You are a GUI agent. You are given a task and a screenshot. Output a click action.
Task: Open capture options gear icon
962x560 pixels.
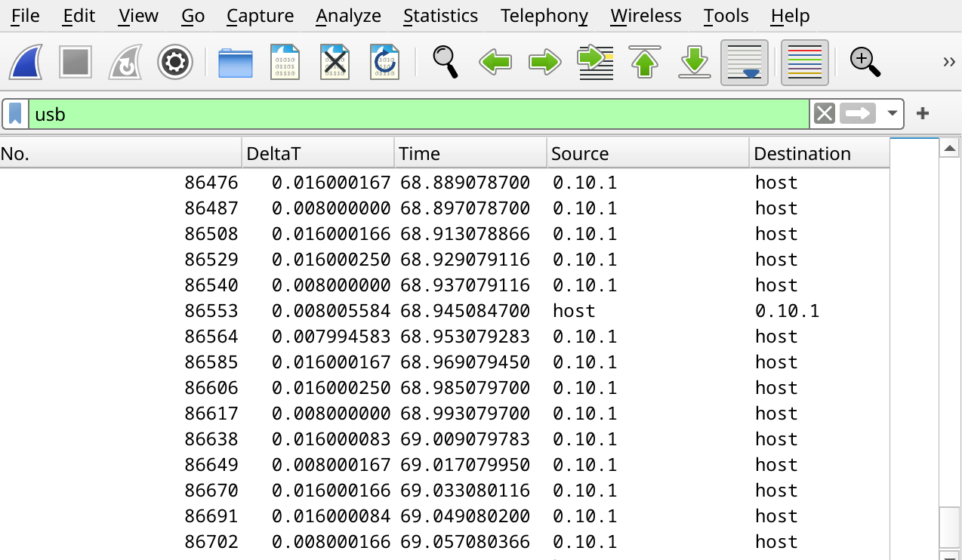point(175,63)
